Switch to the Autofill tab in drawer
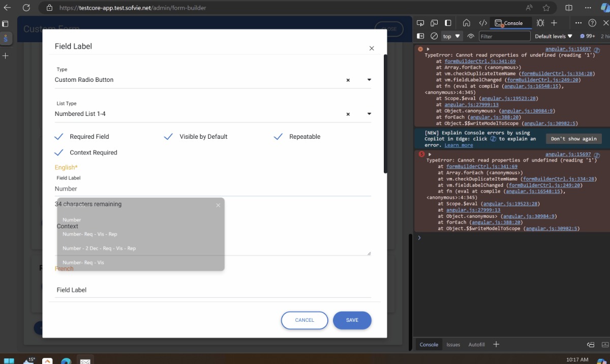 [x=477, y=344]
